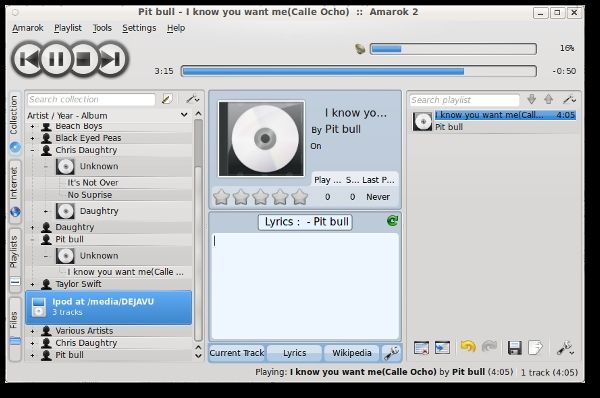Screen dimensions: 600x398
Task: Expand the Daughtry album entry
Action: coord(46,211)
